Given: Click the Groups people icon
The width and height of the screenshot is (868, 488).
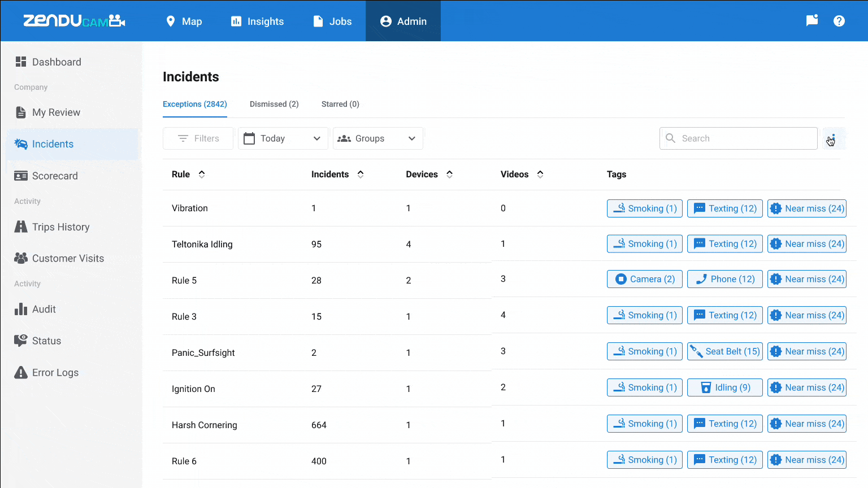Looking at the screenshot, I should tap(344, 138).
